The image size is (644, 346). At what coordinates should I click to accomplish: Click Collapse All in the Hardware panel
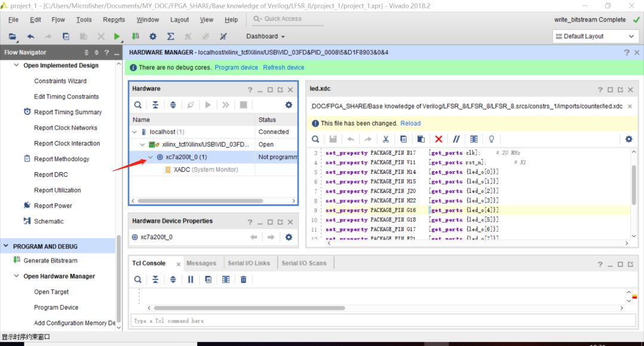[x=156, y=105]
